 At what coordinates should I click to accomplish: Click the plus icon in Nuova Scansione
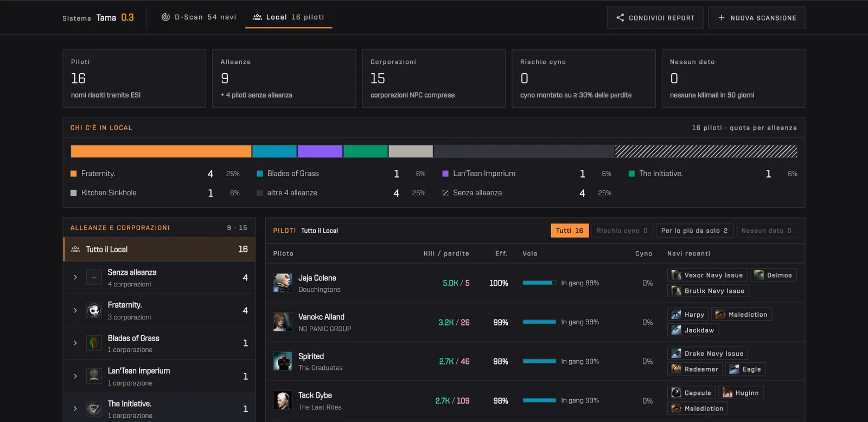pyautogui.click(x=722, y=17)
